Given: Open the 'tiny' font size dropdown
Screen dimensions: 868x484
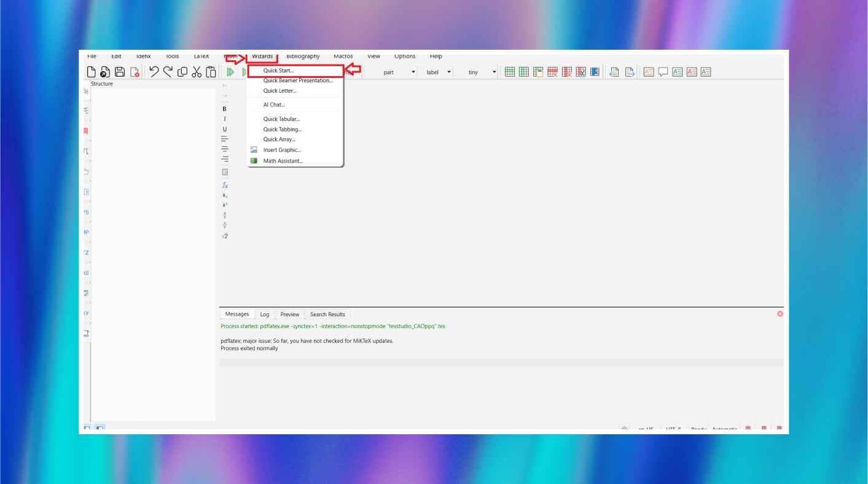Looking at the screenshot, I should pyautogui.click(x=482, y=72).
